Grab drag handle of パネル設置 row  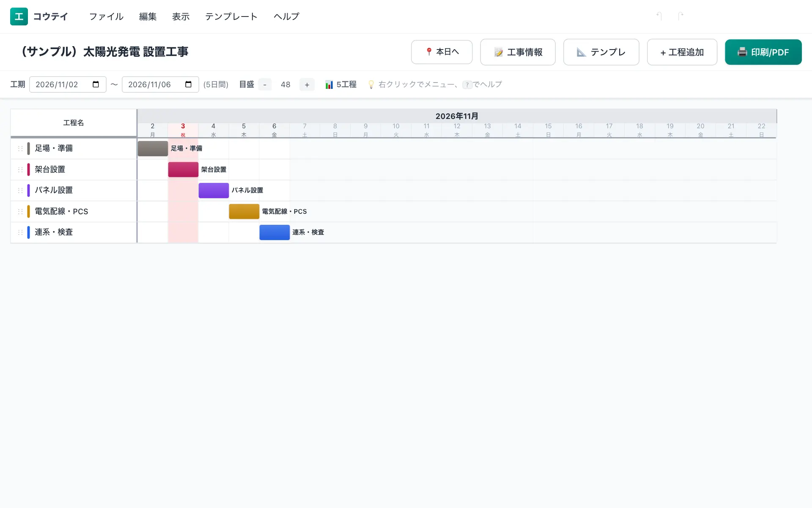click(x=20, y=190)
